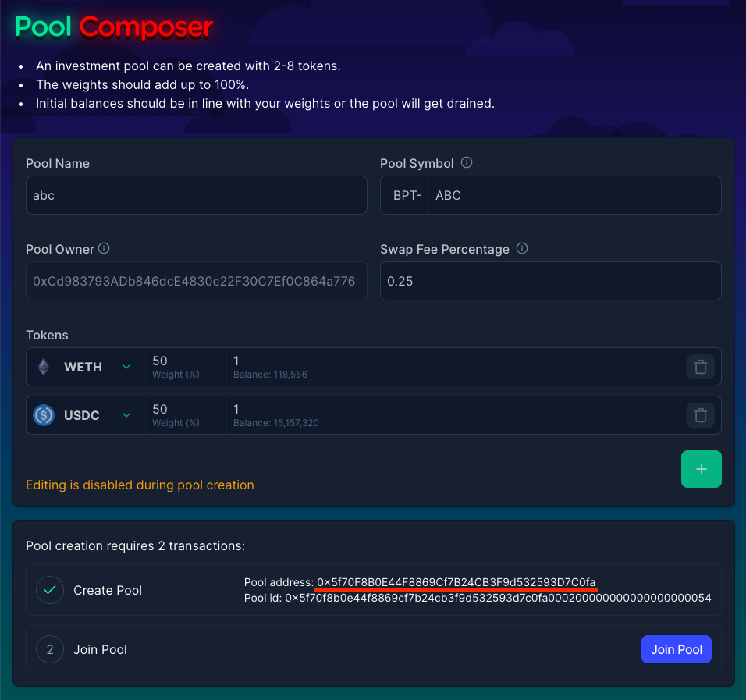Screen dimensions: 746x700
Task: Click the Swap Fee Percentage info icon
Action: point(522,249)
